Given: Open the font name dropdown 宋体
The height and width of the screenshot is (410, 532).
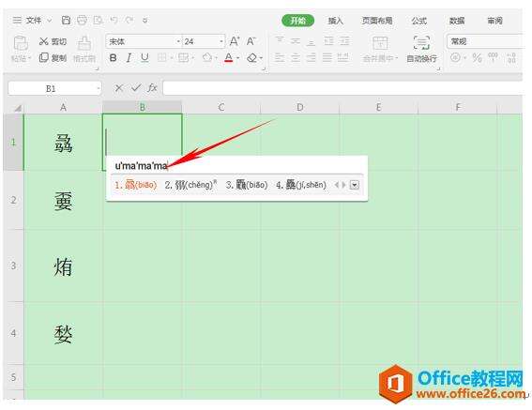Looking at the screenshot, I should 144,41.
